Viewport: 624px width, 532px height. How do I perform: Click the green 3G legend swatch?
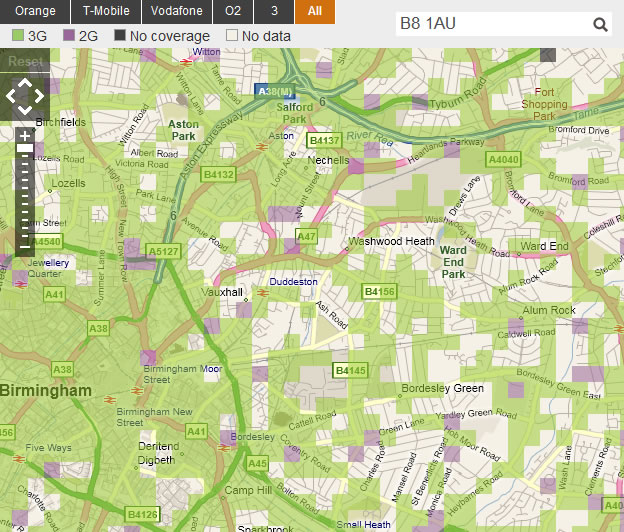tap(18, 35)
